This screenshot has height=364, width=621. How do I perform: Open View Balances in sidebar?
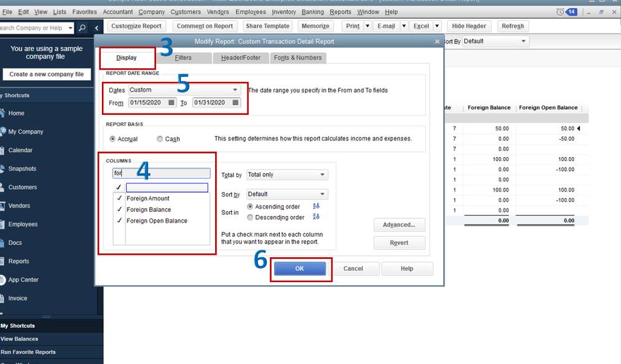point(19,339)
